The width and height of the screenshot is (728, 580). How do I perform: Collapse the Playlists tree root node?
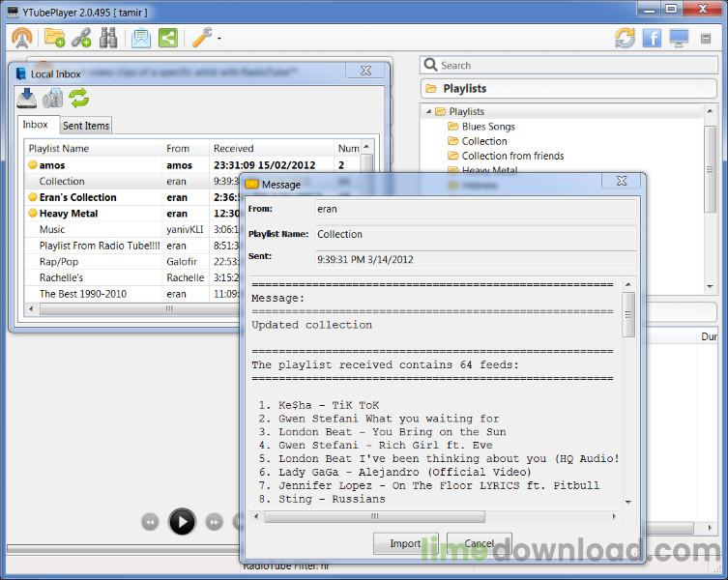428,111
